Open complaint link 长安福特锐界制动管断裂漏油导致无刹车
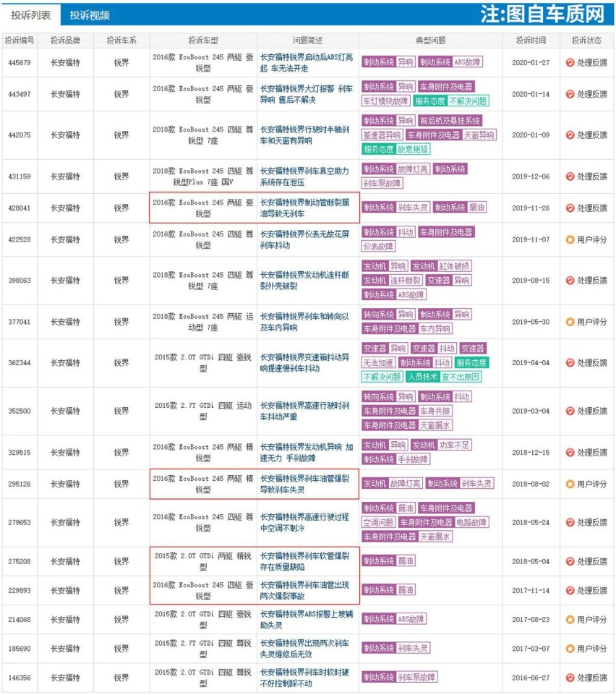 tap(305, 208)
